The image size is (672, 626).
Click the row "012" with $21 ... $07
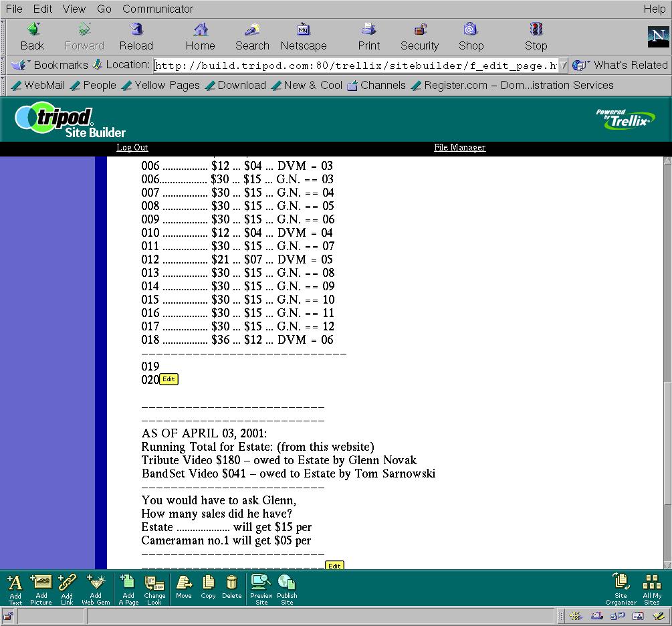pos(237,259)
